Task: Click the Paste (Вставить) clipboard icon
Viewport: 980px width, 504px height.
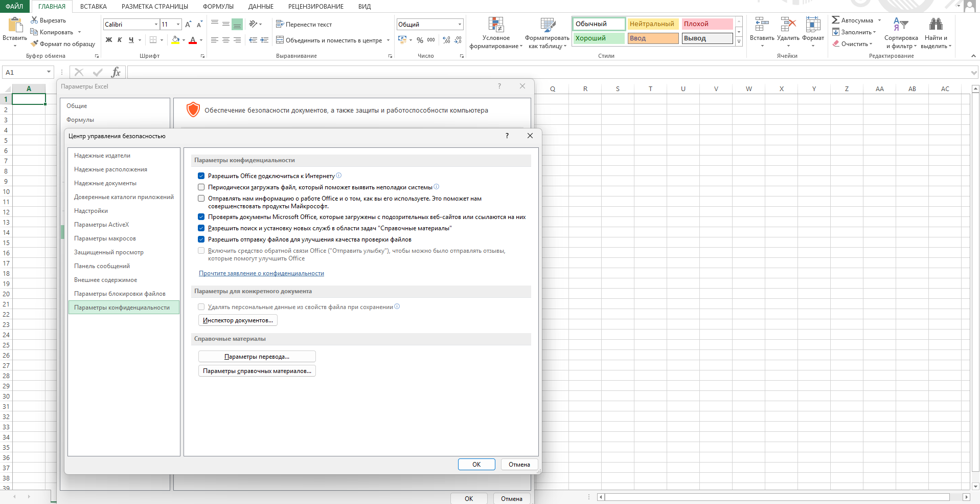Action: [x=15, y=25]
